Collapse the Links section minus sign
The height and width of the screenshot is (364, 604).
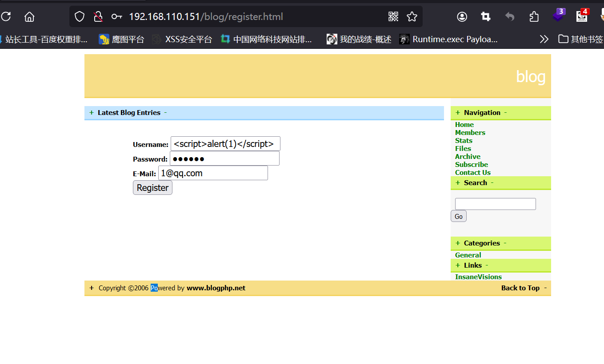(x=487, y=265)
